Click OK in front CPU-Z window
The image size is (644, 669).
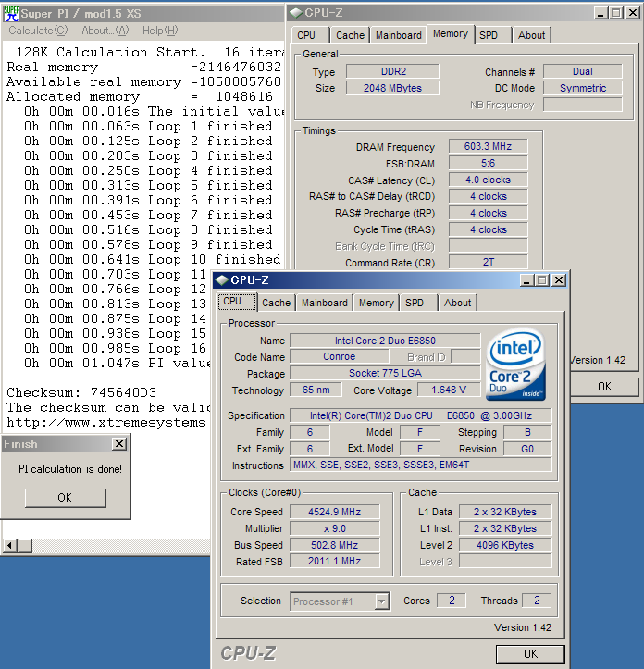coord(530,654)
